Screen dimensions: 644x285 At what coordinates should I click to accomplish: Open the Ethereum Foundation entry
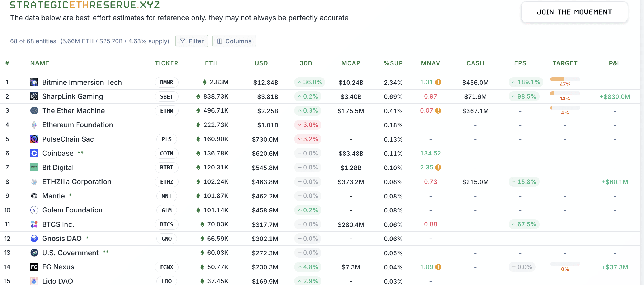(x=77, y=125)
